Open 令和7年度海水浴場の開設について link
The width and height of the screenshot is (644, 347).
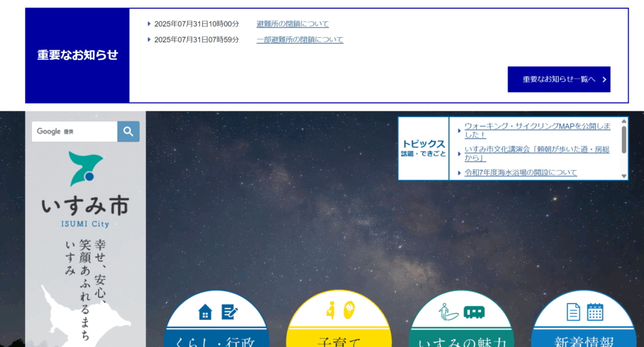point(521,173)
